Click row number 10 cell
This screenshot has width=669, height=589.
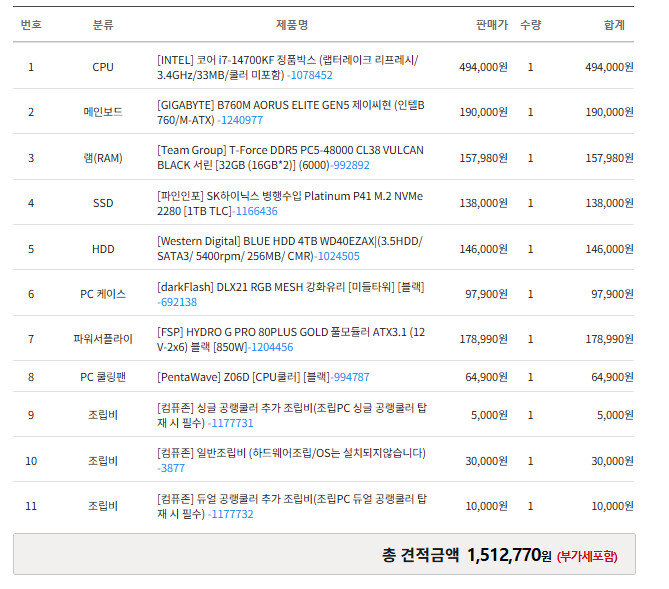(31, 461)
